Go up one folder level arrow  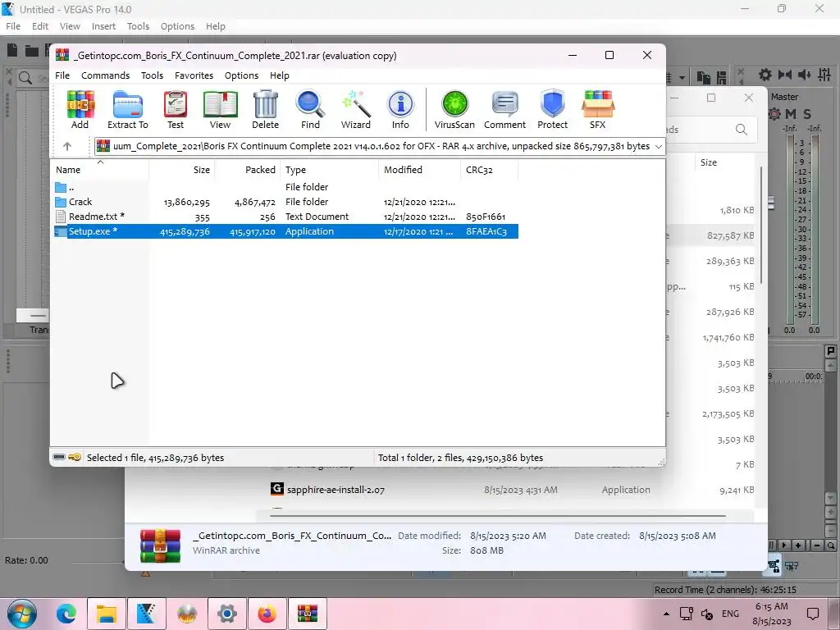click(67, 146)
